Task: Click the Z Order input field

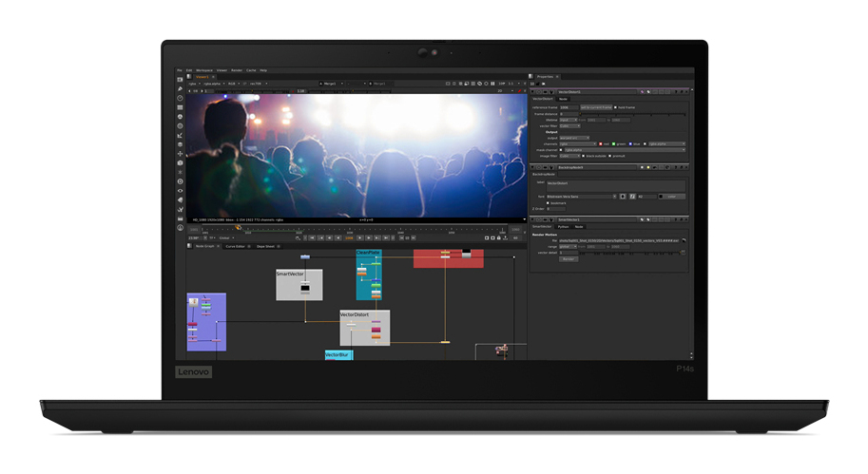Action: (x=556, y=209)
